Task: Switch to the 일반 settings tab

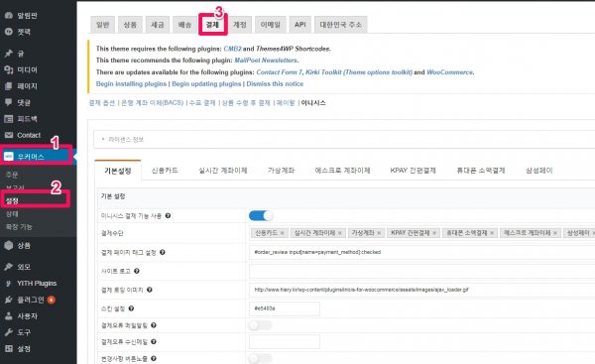Action: click(x=102, y=25)
